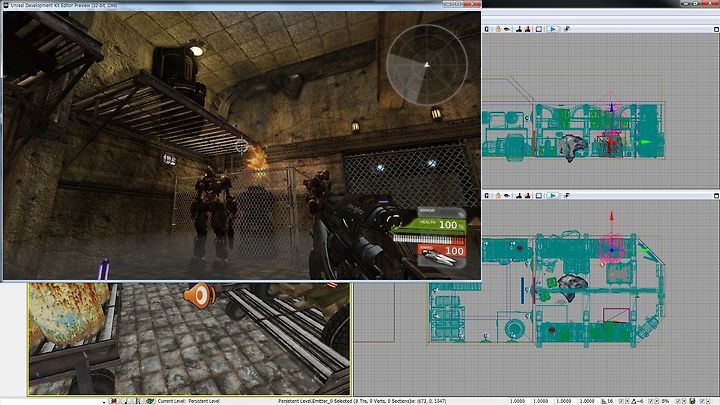The height and width of the screenshot is (405, 720).
Task: Click red up arrow gizmo in top viewport
Action: pos(611,217)
